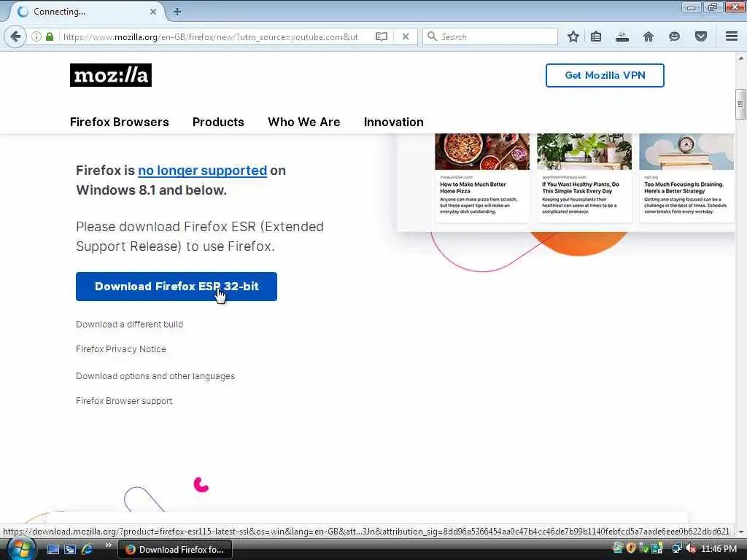
Task: Expand quick launch overflow chevron
Action: tap(108, 545)
